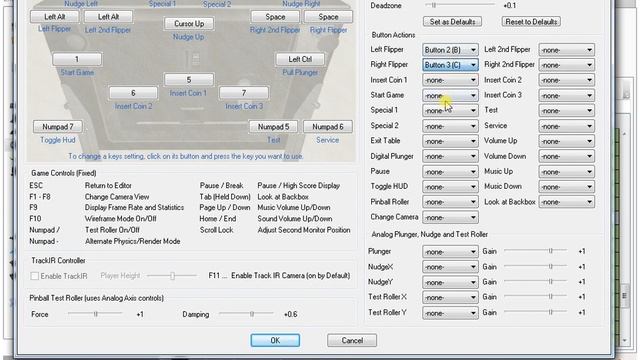Adjust the Pinball Test Roller Force slider
This screenshot has width=640, height=360.
(95, 314)
